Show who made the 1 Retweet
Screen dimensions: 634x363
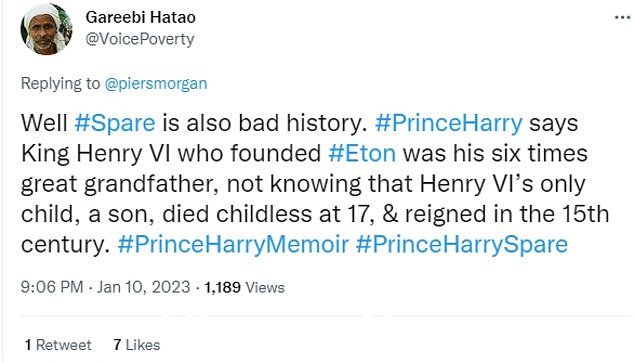58,345
